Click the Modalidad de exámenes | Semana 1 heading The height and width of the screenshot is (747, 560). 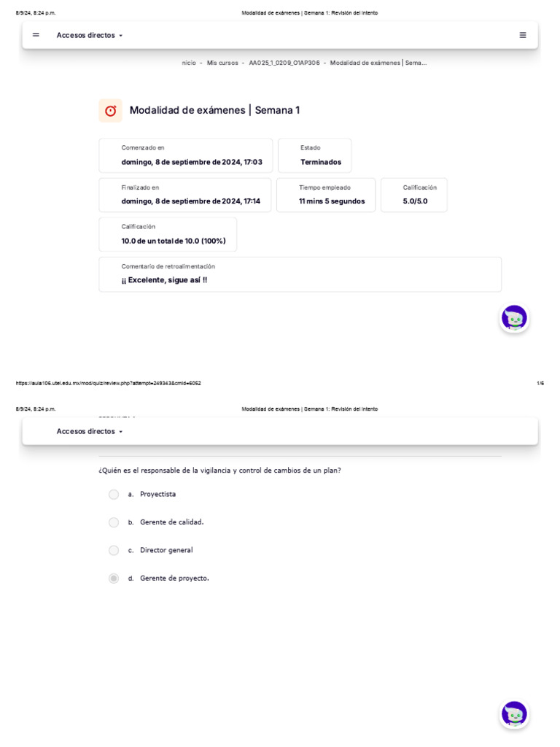pyautogui.click(x=214, y=110)
